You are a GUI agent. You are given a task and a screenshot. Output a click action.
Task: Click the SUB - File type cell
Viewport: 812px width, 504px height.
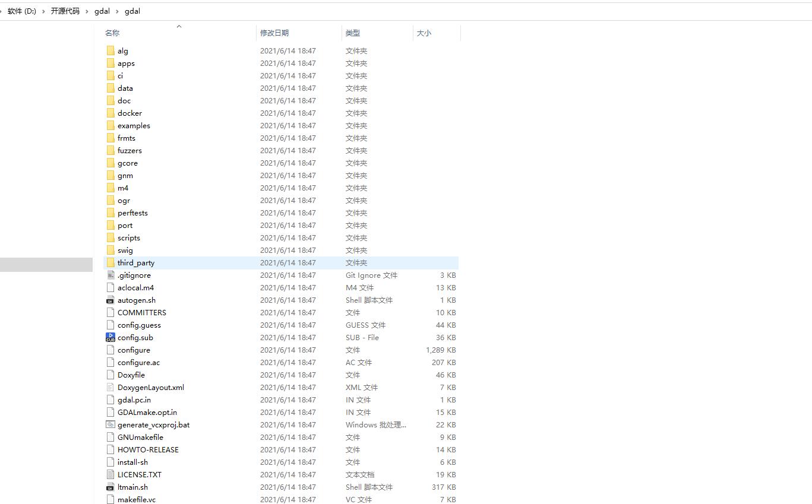[362, 337]
